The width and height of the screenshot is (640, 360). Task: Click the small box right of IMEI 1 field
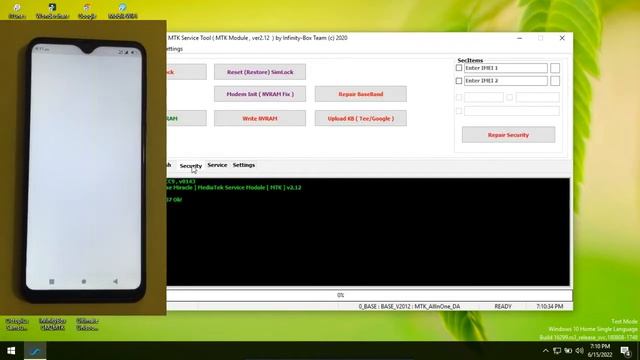tap(555, 68)
